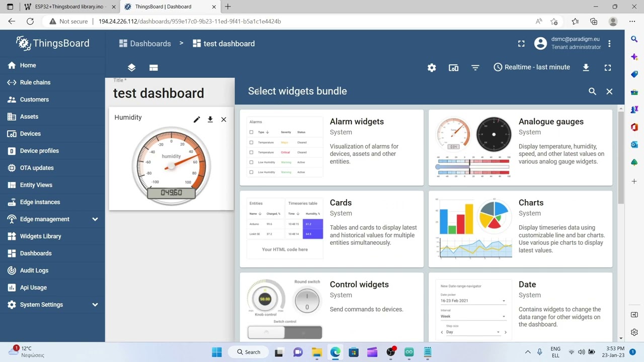The width and height of the screenshot is (644, 362).
Task: Open Windows Start menu
Action: (217, 352)
